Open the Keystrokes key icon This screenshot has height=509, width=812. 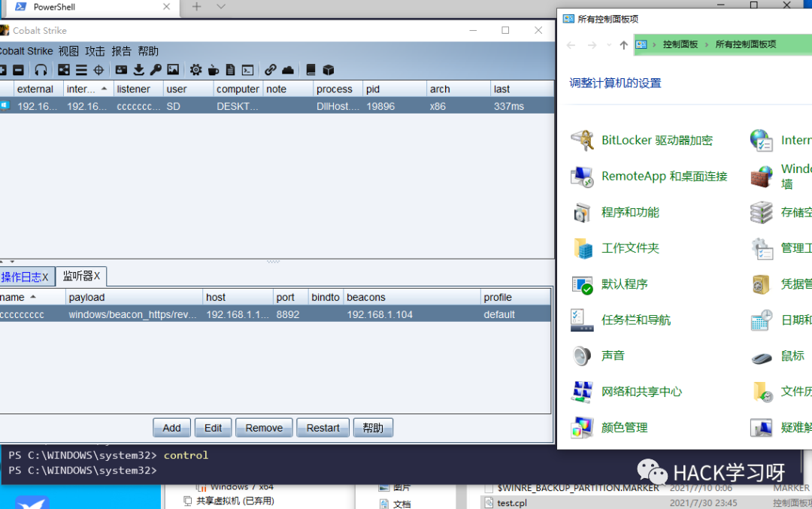pyautogui.click(x=156, y=70)
